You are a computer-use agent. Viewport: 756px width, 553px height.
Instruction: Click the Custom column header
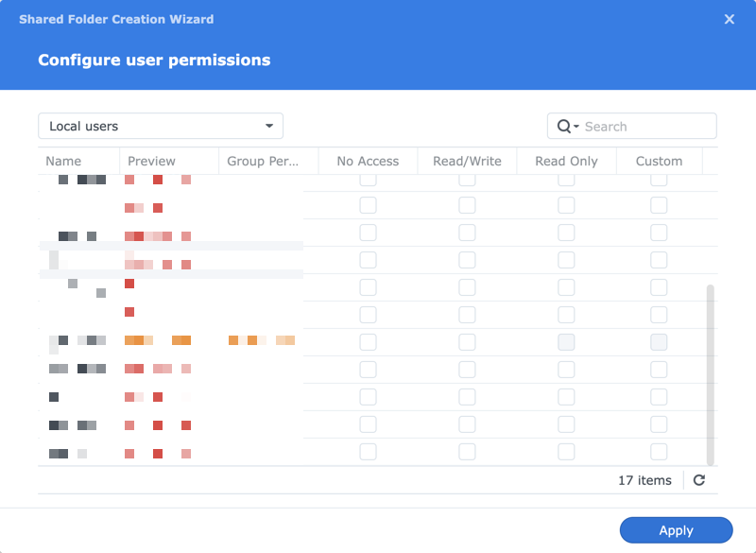click(x=659, y=161)
